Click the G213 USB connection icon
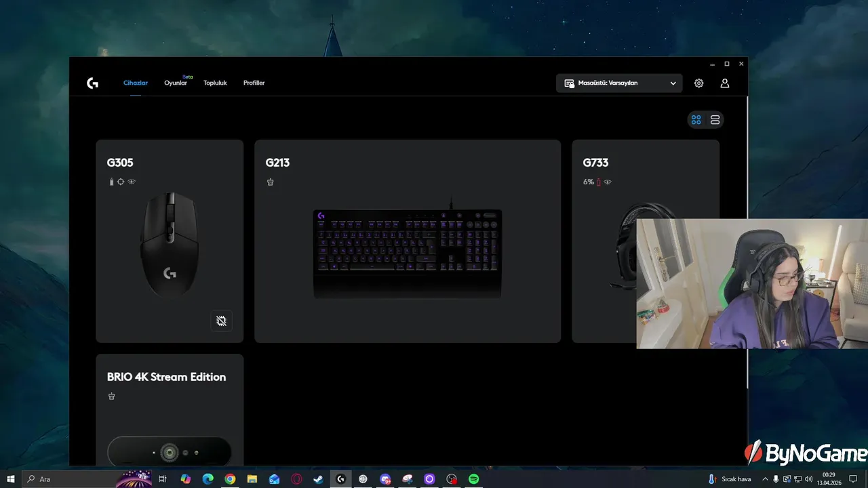868x488 pixels. pos(271,182)
